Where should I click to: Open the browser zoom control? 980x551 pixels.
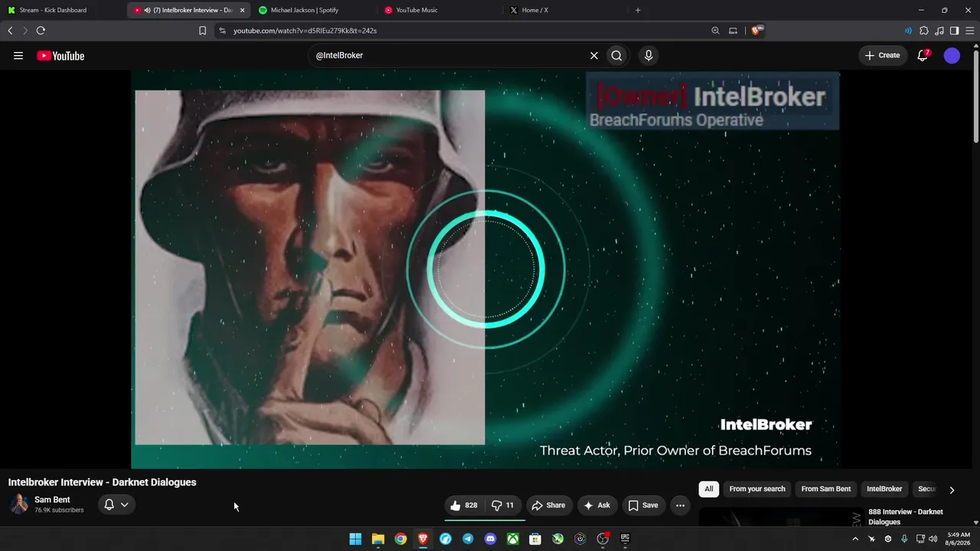click(715, 31)
